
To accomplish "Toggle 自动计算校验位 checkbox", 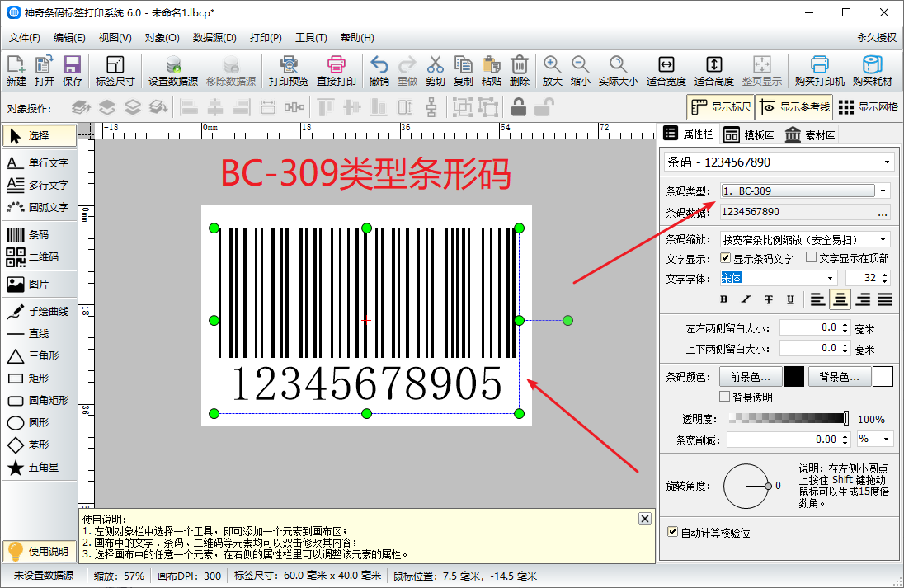I will click(x=672, y=531).
